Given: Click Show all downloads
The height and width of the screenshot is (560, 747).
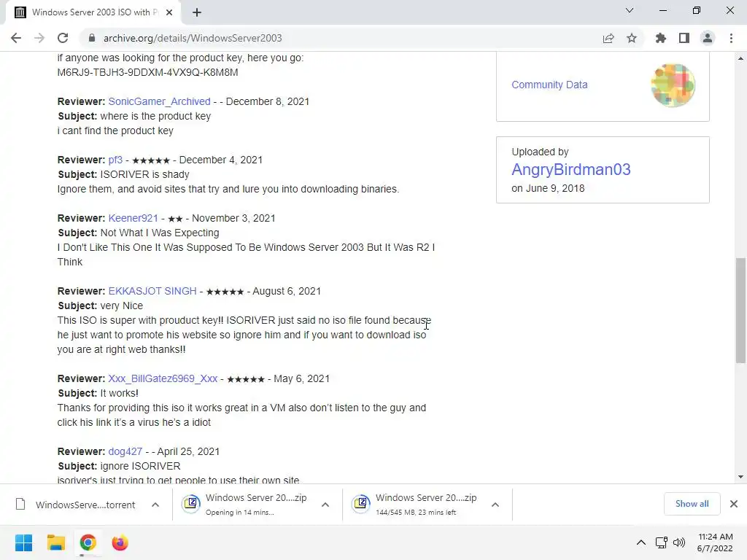Looking at the screenshot, I should pos(692,504).
